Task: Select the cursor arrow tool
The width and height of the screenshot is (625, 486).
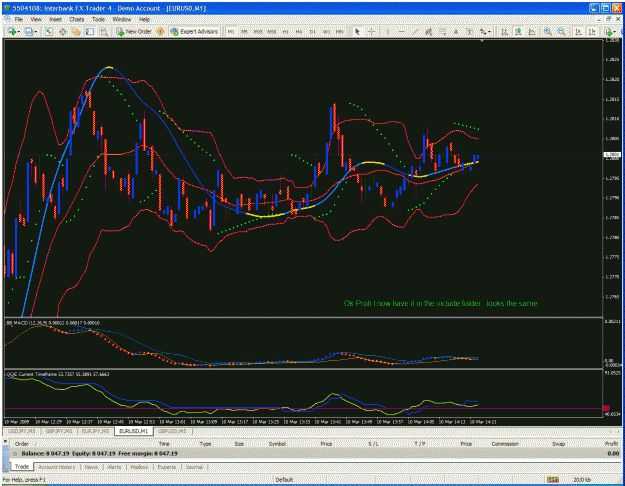Action: coord(357,31)
